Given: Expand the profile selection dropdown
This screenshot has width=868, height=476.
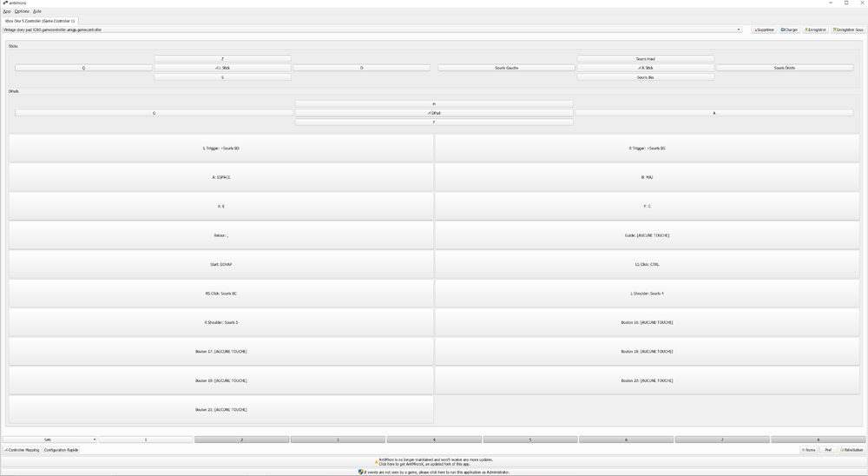Looking at the screenshot, I should 739,30.
